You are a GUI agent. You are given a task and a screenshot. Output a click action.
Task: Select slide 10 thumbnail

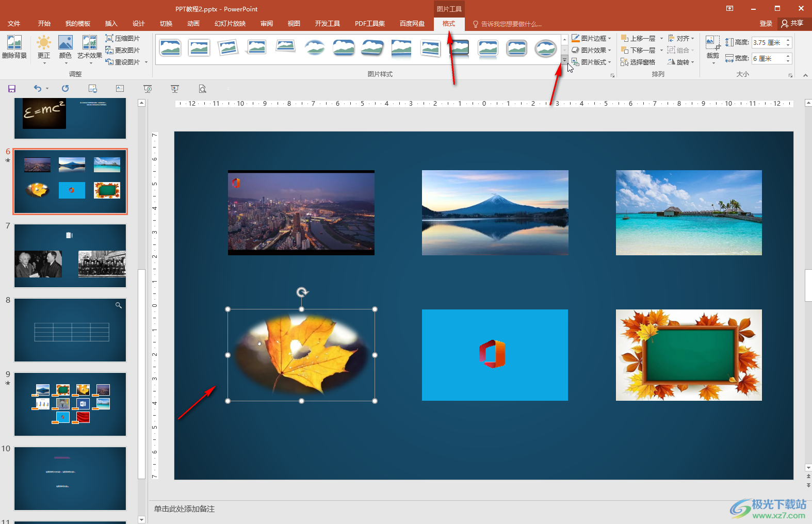pos(70,479)
